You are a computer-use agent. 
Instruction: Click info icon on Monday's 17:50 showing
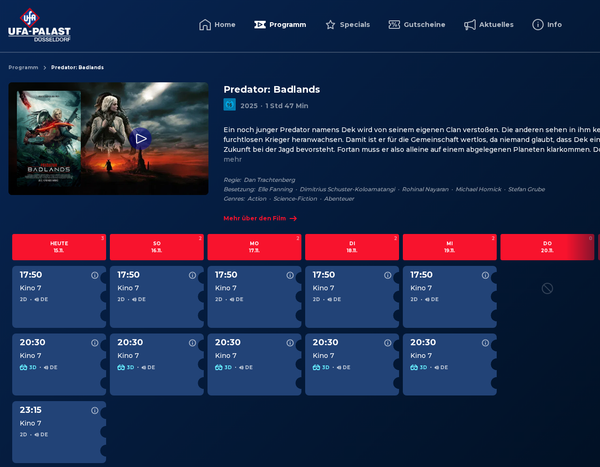click(290, 275)
